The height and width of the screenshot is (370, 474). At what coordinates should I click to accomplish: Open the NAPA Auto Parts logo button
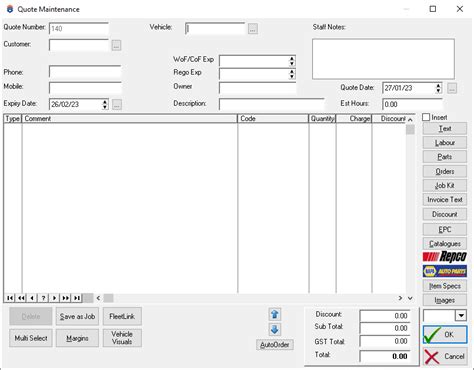tap(445, 271)
